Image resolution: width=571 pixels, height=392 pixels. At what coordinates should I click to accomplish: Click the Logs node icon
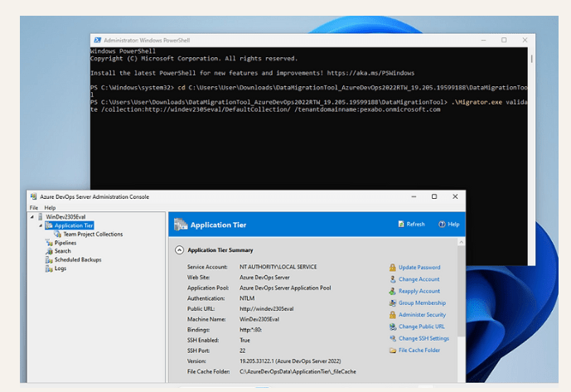pos(49,269)
